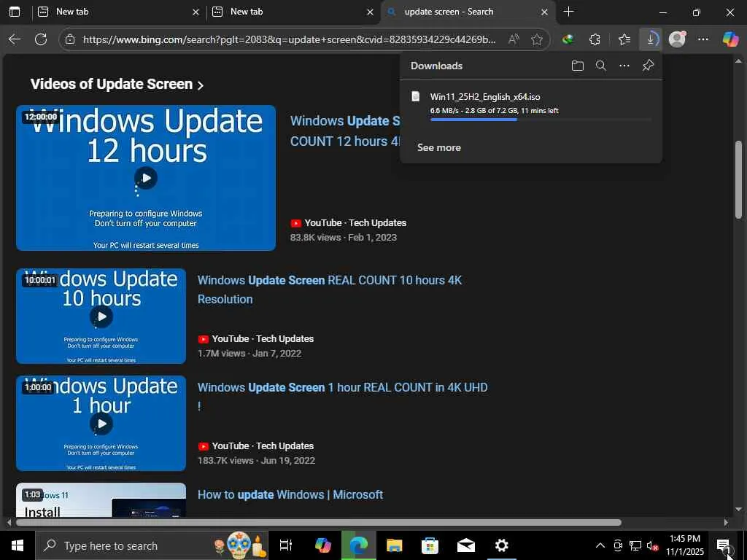Click the scroll right arrow at bottom
Screen dimensions: 747x560
coord(726,522)
